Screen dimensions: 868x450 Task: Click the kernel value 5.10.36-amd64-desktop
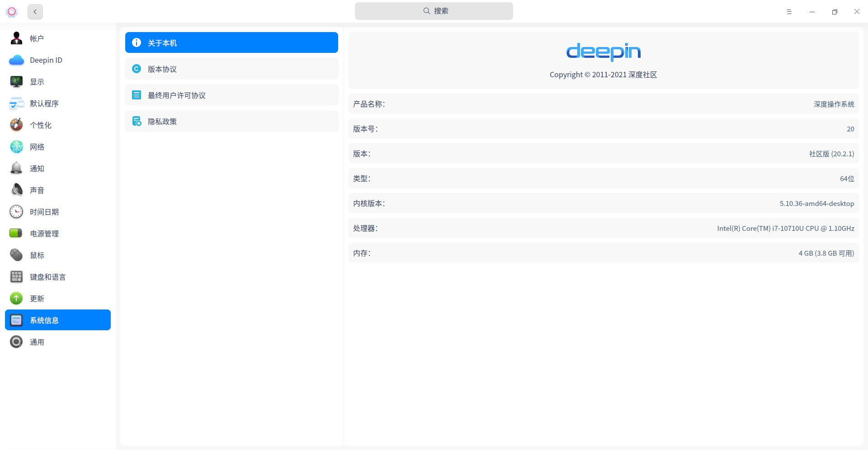point(817,203)
